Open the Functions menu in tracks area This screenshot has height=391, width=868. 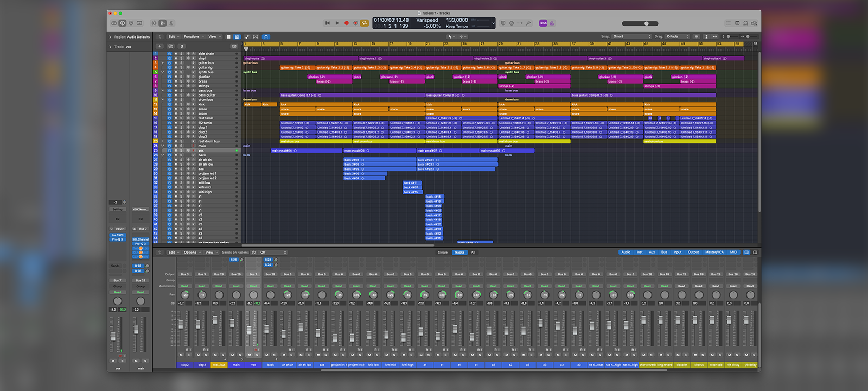[193, 37]
